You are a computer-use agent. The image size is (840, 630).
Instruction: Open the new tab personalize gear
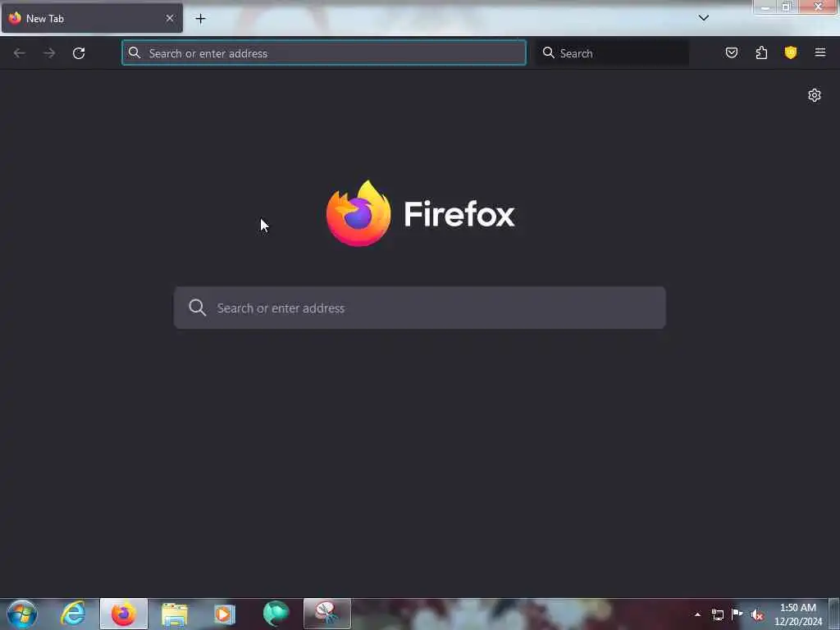(815, 95)
